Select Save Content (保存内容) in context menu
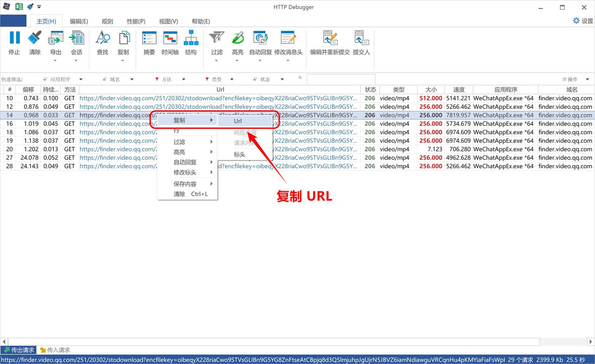 188,184
